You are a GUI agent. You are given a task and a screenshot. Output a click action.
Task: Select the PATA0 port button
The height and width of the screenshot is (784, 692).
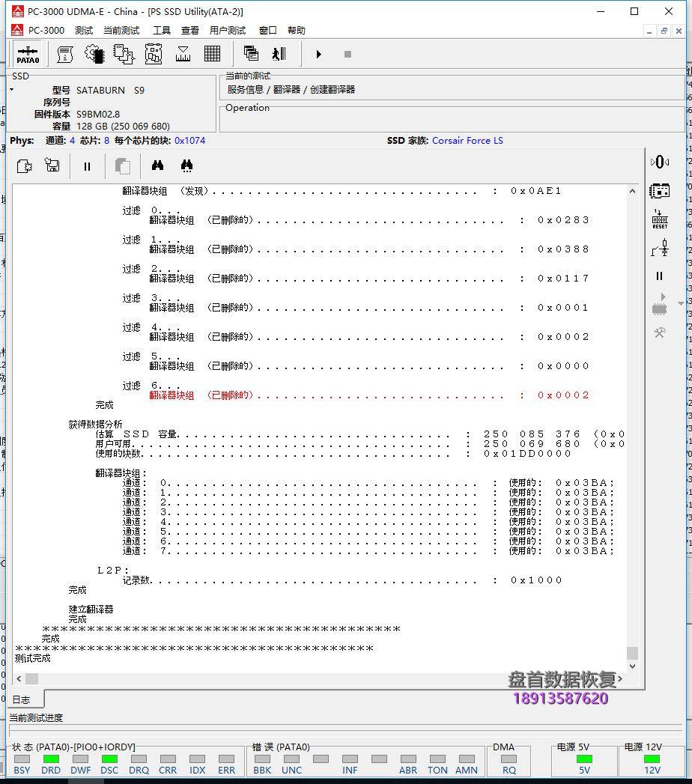pyautogui.click(x=28, y=54)
